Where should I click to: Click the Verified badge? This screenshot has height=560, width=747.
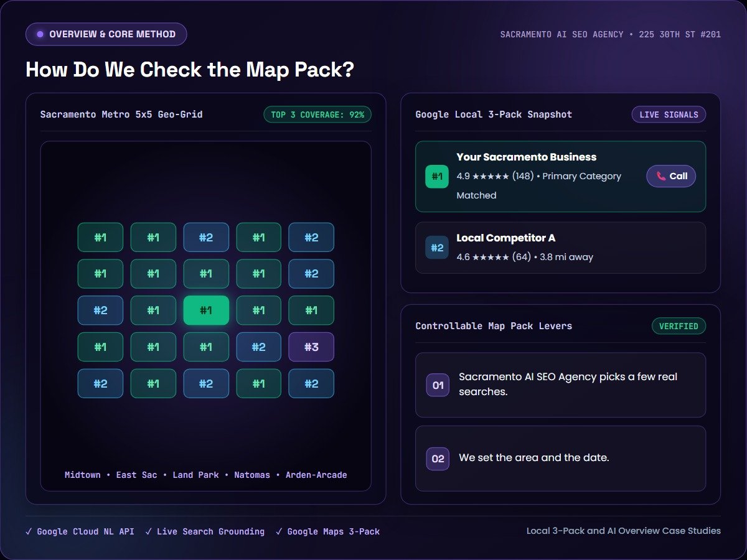click(679, 326)
